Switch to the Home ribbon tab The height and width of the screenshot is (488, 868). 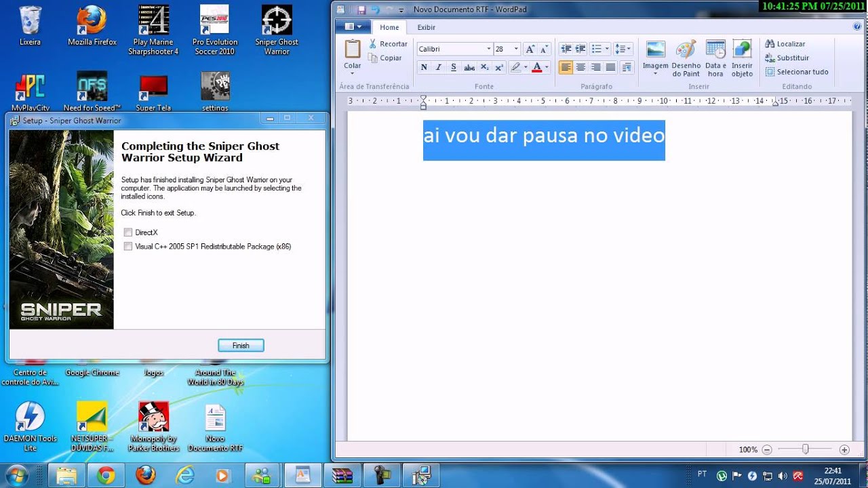tap(389, 27)
